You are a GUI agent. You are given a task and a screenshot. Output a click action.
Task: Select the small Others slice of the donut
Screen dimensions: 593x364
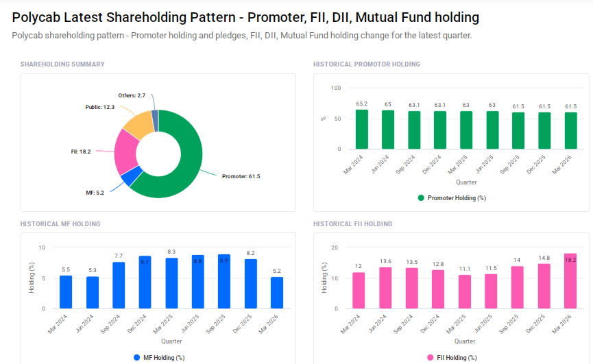(x=155, y=120)
